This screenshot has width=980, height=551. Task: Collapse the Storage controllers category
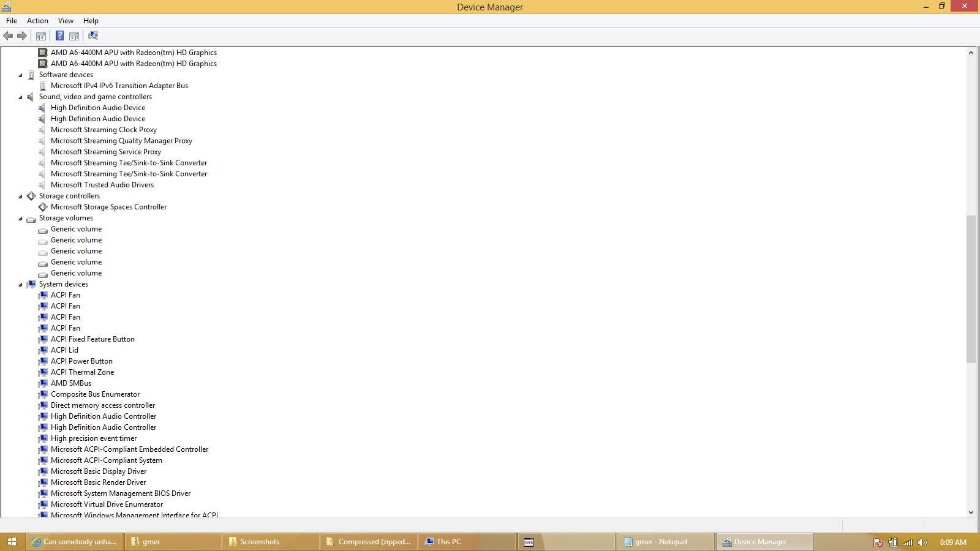[x=20, y=197]
